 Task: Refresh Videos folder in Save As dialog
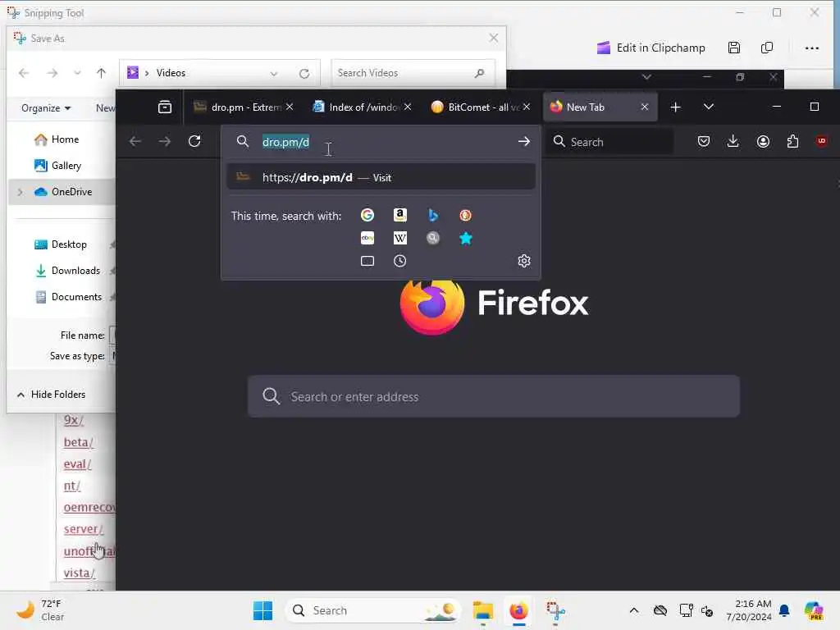(x=304, y=73)
